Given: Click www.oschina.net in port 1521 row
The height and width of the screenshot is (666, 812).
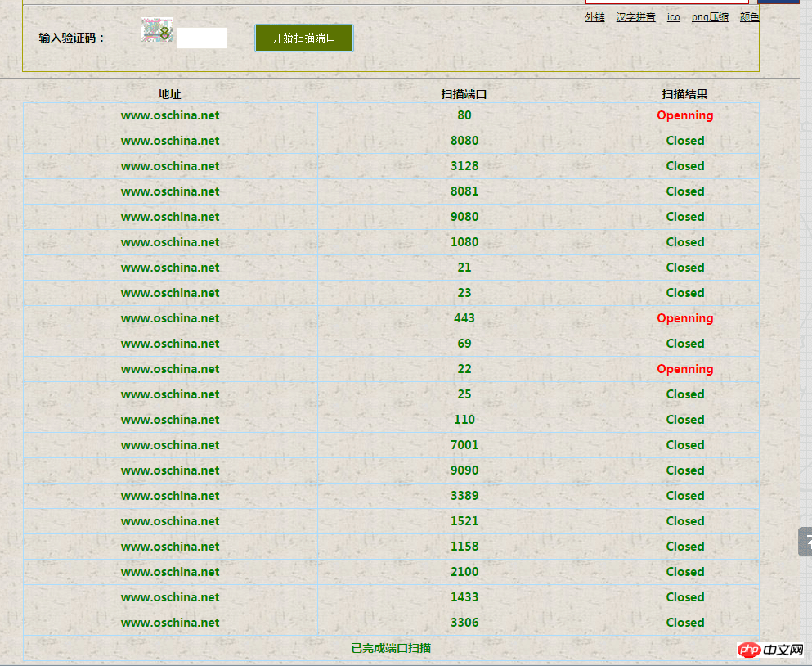Looking at the screenshot, I should tap(170, 521).
